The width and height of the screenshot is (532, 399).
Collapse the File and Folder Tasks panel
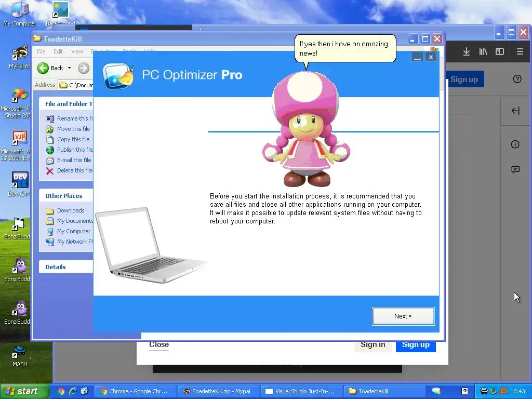[x=66, y=104]
